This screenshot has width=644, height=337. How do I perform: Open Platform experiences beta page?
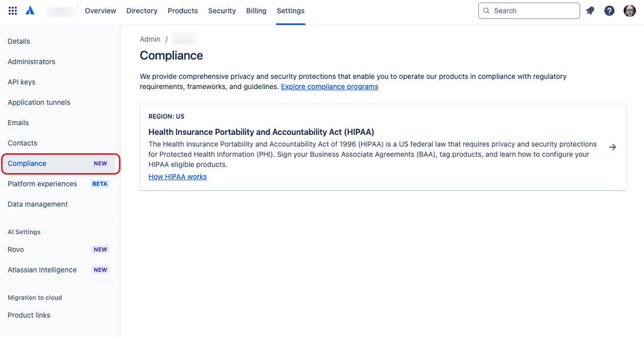pos(43,184)
